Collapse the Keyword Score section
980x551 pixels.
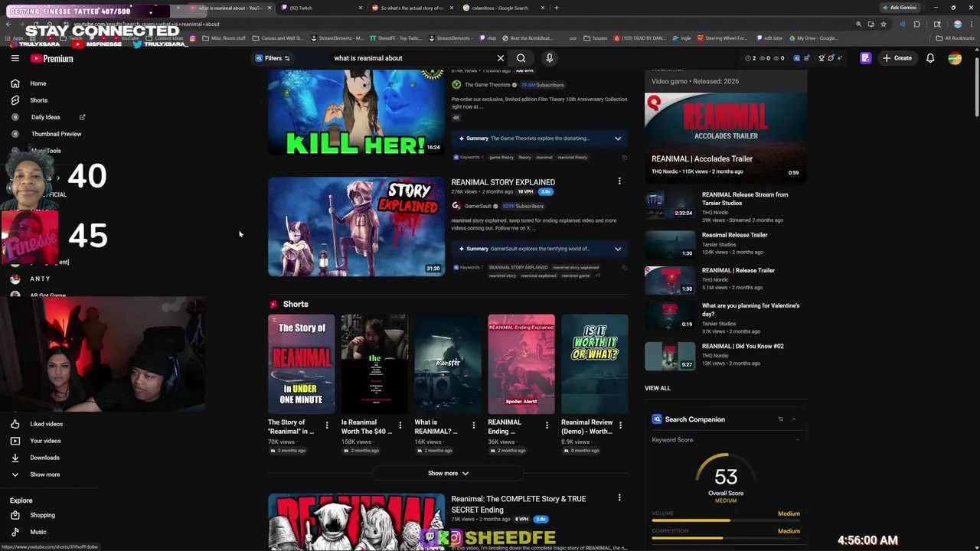pos(797,440)
